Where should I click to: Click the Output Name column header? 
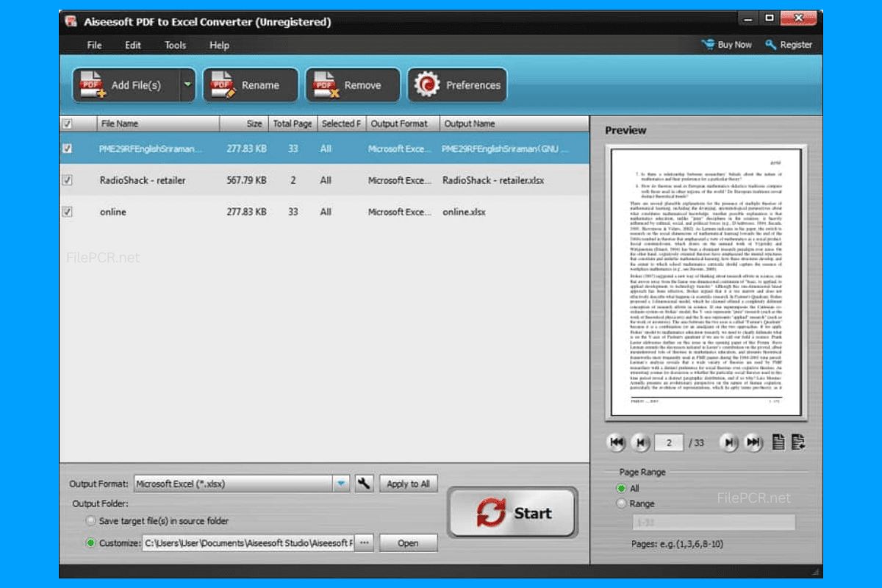tap(514, 123)
